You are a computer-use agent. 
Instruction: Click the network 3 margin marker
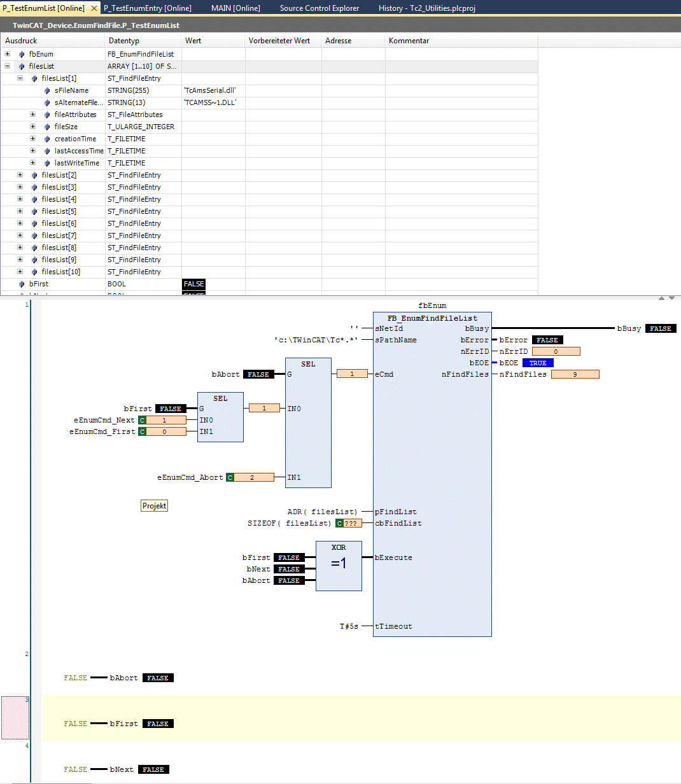15,717
